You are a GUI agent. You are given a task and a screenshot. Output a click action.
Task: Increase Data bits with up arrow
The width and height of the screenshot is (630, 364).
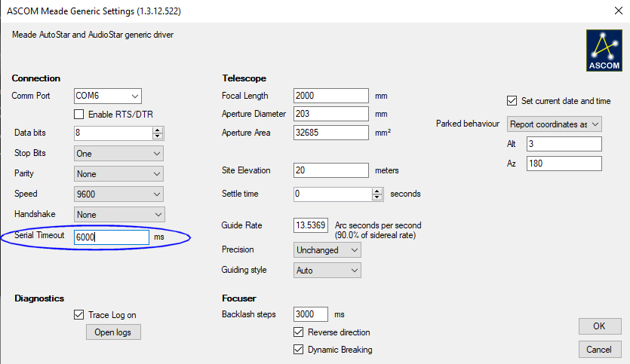click(x=158, y=130)
